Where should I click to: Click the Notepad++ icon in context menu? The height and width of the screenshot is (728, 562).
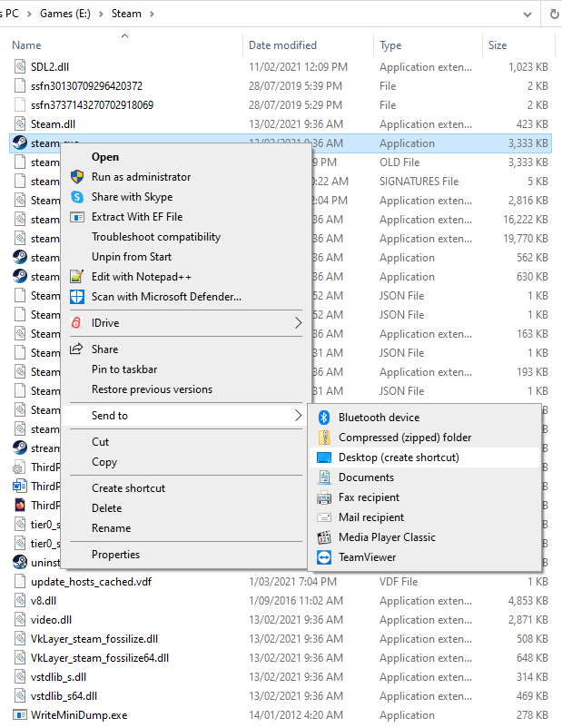(x=77, y=277)
